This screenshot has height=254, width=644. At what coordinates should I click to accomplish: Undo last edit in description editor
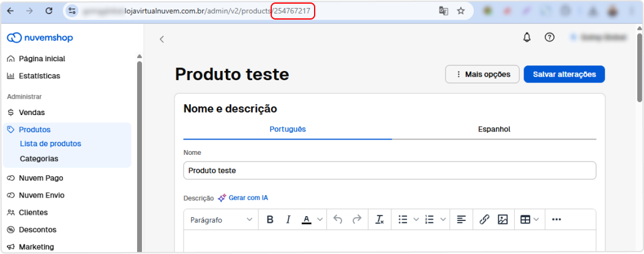point(337,220)
